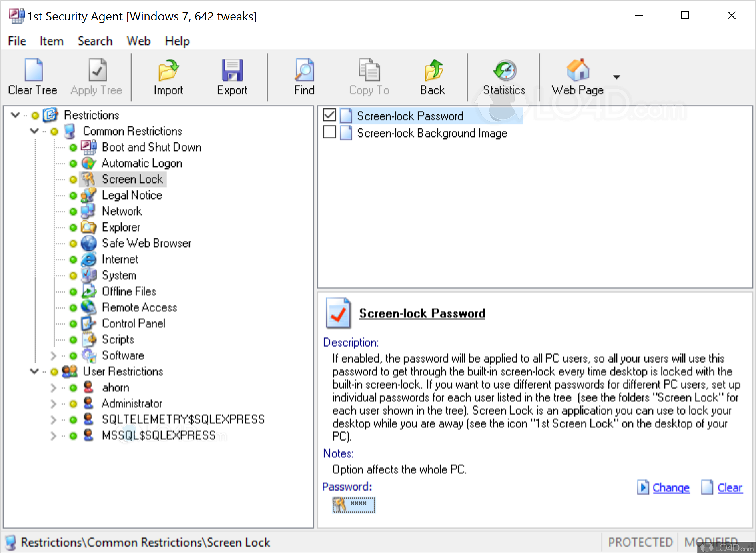The image size is (756, 553).
Task: Click the Legal Notice icon
Action: [88, 195]
